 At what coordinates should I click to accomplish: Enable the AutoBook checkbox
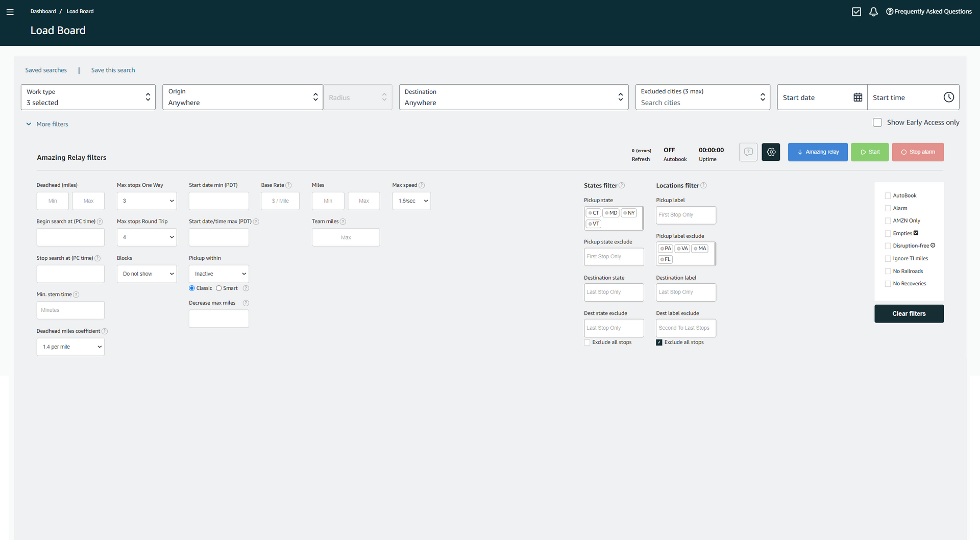888,196
